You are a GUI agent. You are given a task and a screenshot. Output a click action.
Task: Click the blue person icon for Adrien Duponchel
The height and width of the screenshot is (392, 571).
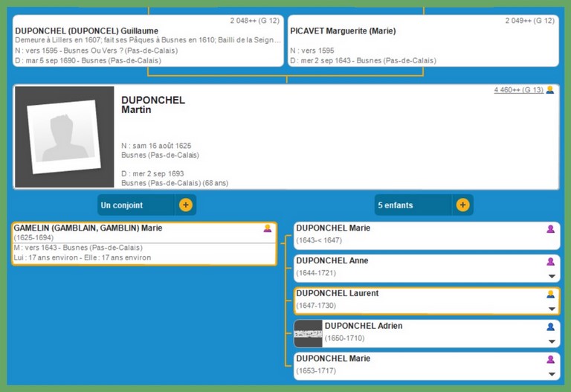click(x=551, y=327)
